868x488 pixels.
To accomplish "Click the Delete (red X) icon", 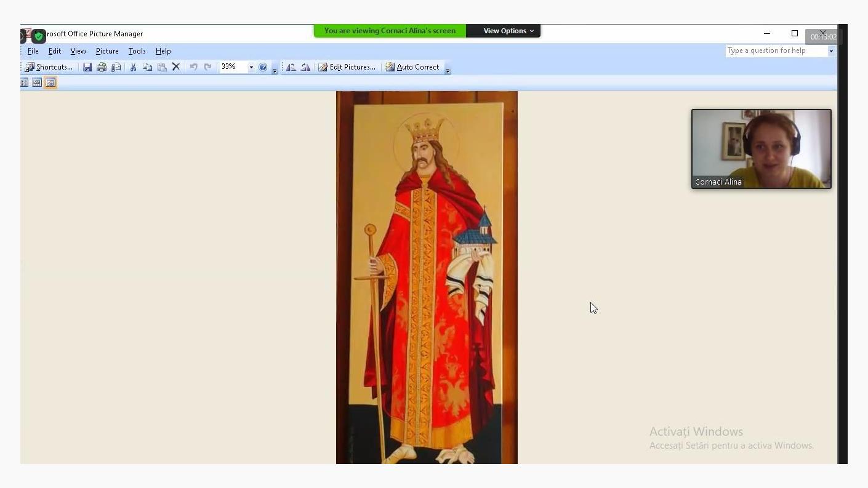I will [x=175, y=66].
